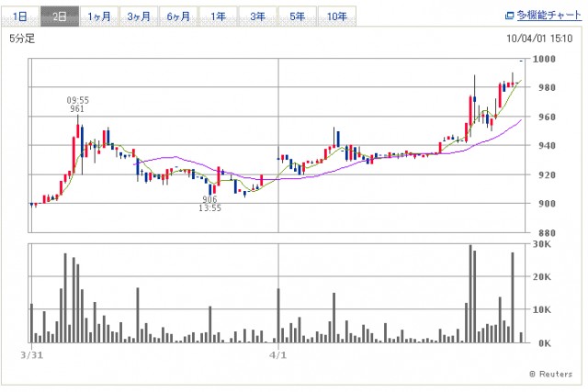Click the 10/04/01 15:10 timestamp
The image size is (588, 392).
[539, 39]
